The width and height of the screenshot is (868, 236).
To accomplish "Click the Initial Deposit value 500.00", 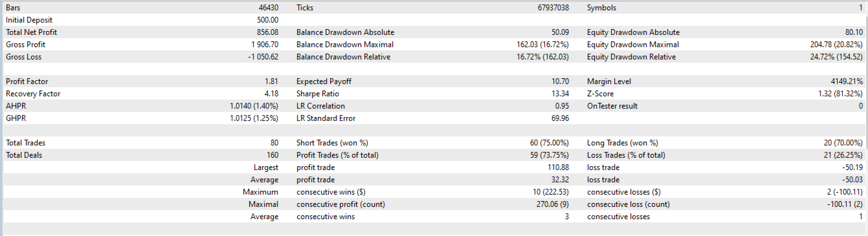I will click(x=267, y=20).
